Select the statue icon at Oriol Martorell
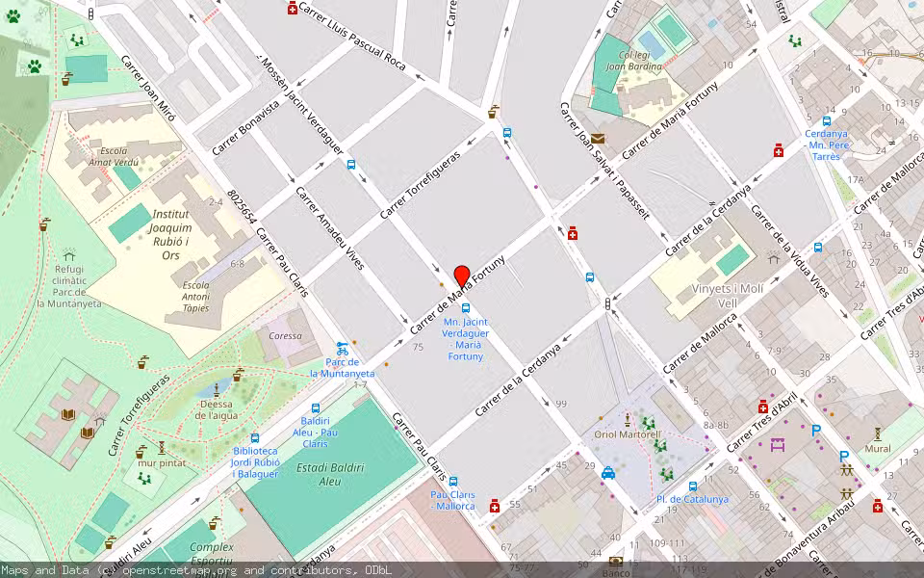This screenshot has height=578, width=924. (x=627, y=420)
